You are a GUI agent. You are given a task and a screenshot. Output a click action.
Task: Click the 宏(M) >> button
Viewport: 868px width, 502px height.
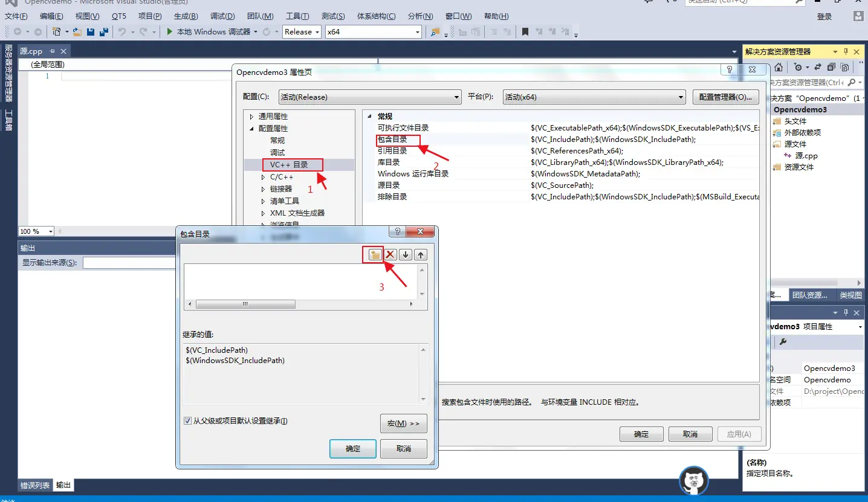pyautogui.click(x=404, y=423)
